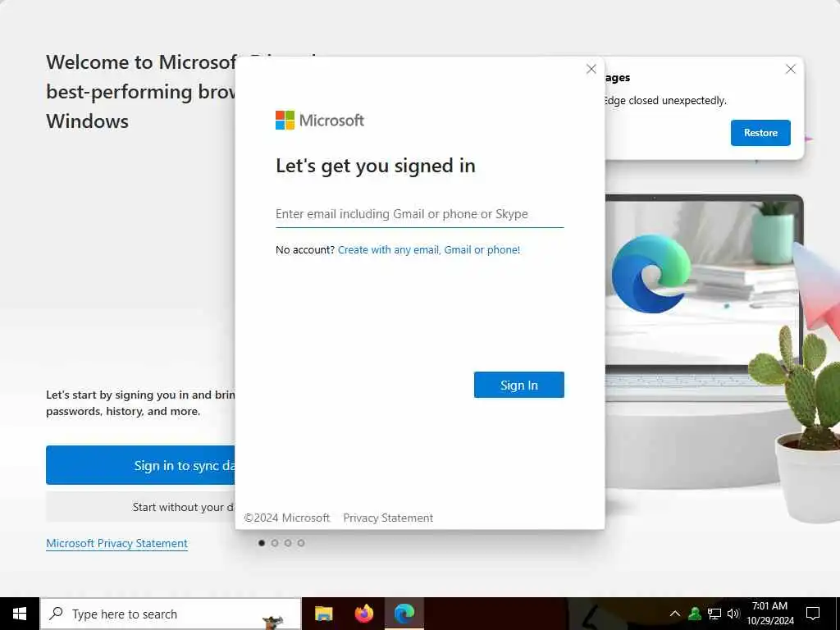840x630 pixels.
Task: Open Create with any email link
Action: click(x=428, y=249)
